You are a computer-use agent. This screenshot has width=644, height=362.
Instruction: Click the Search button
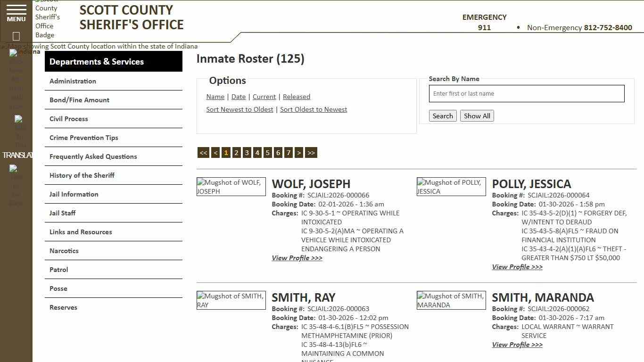click(442, 115)
